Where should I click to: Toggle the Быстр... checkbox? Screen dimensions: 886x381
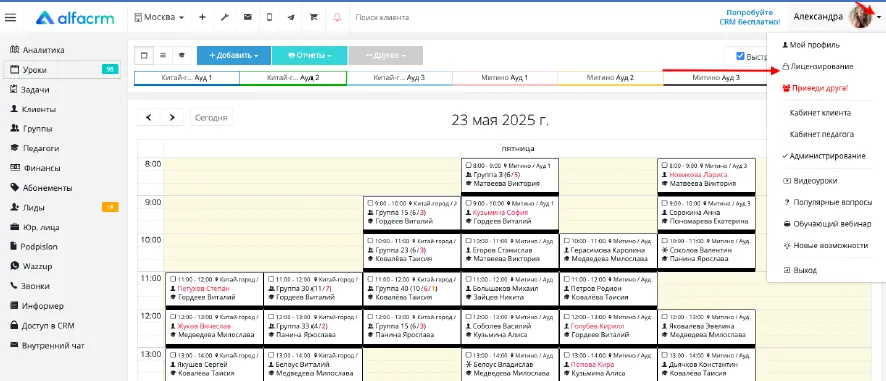point(740,56)
